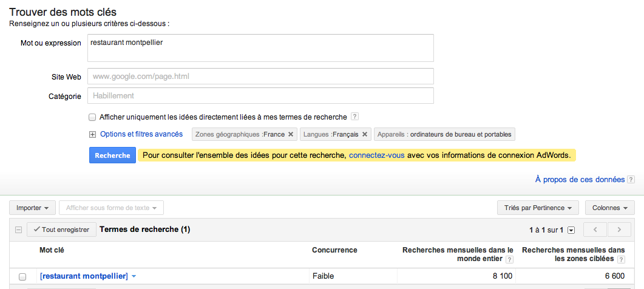Expand Options et filtres avancés

93,135
